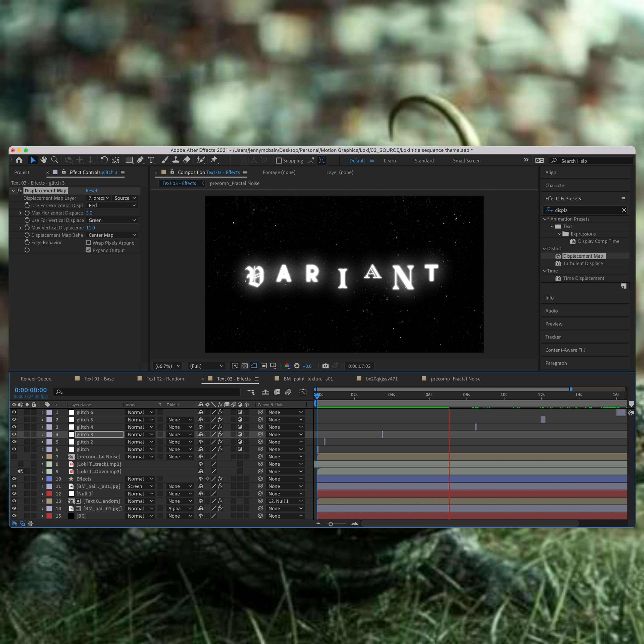Open the Use For Vertical Displacement Green dropdown
This screenshot has width=644, height=644.
point(112,220)
